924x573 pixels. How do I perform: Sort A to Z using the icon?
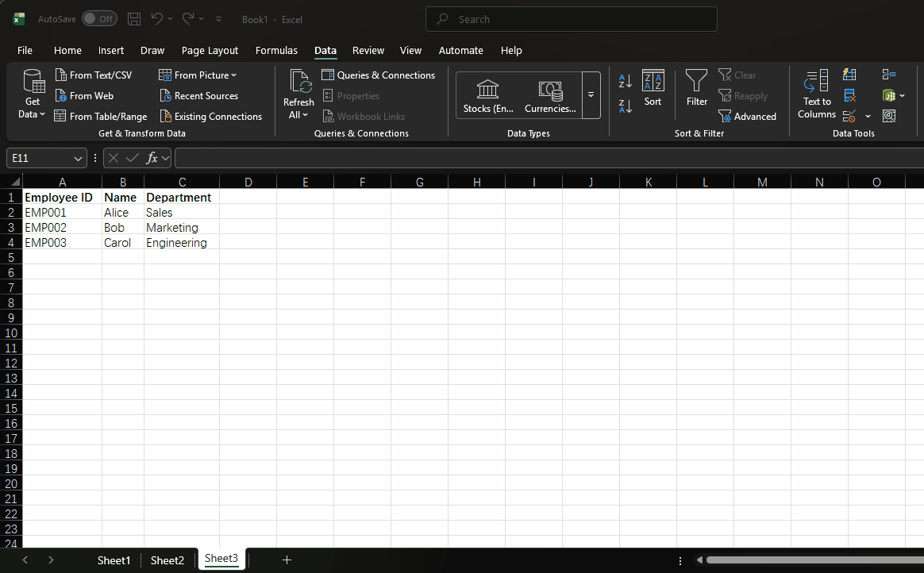tap(625, 81)
